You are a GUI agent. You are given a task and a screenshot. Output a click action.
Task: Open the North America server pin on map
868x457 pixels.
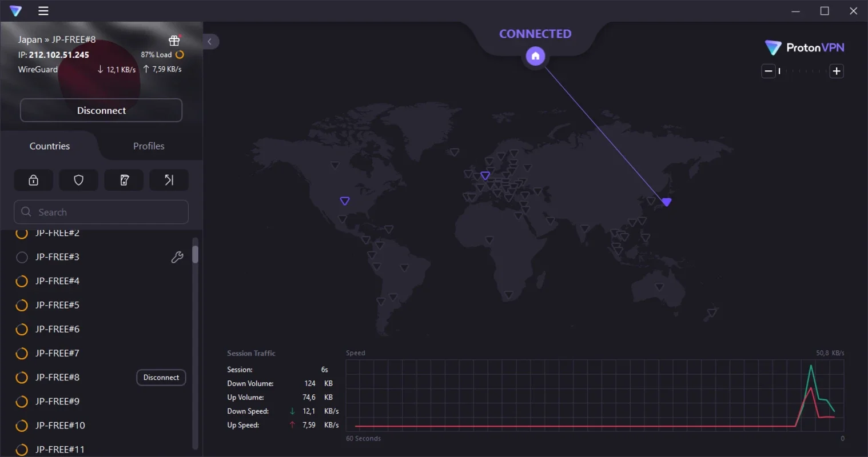344,201
